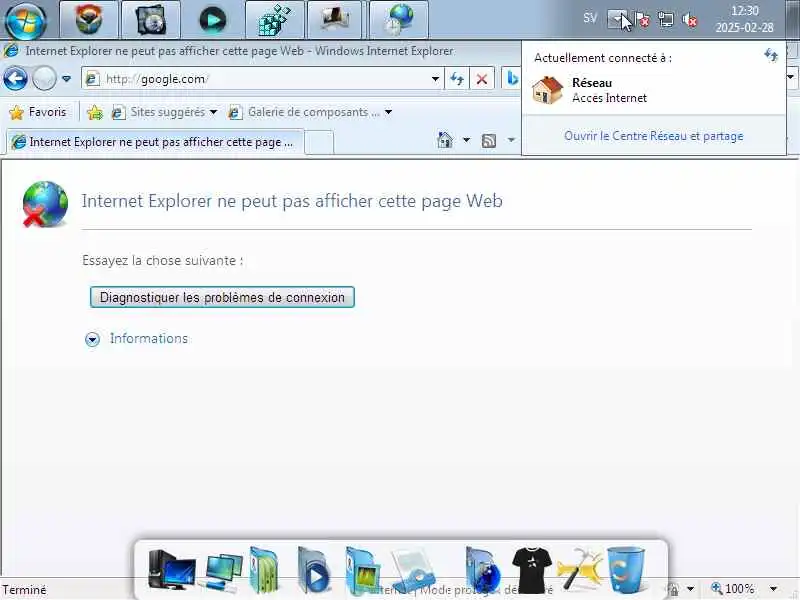The image size is (800, 600).
Task: Open the Pictures folder dock icon
Action: [x=363, y=570]
